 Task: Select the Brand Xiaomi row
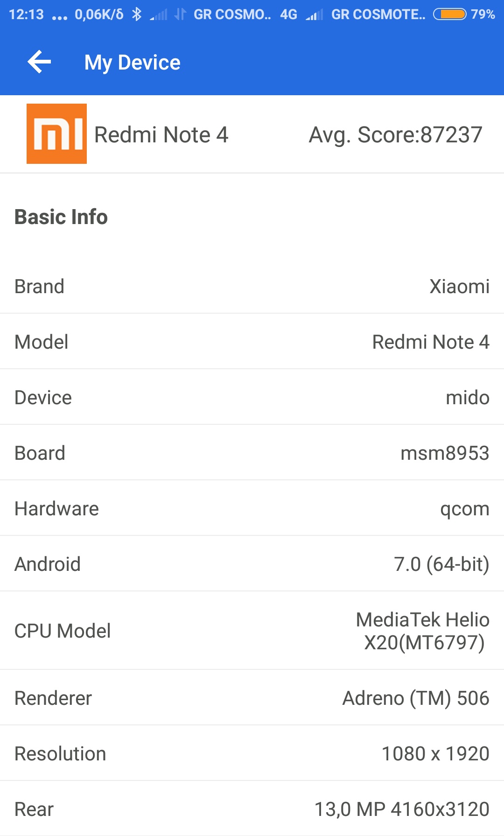click(252, 286)
